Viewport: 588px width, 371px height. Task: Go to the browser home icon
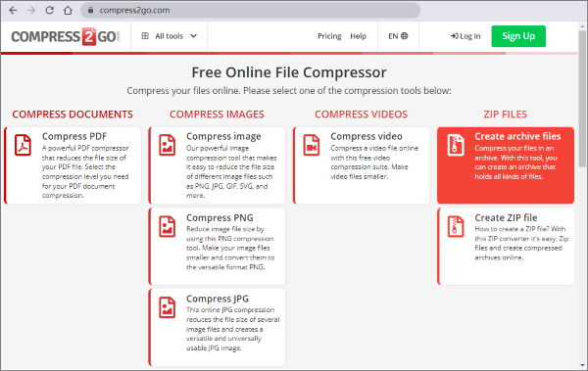point(68,11)
